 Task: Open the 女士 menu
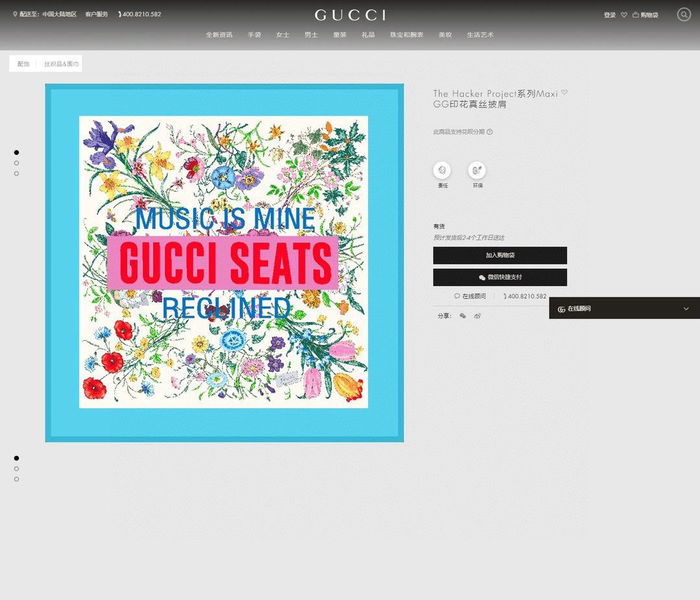pos(283,34)
